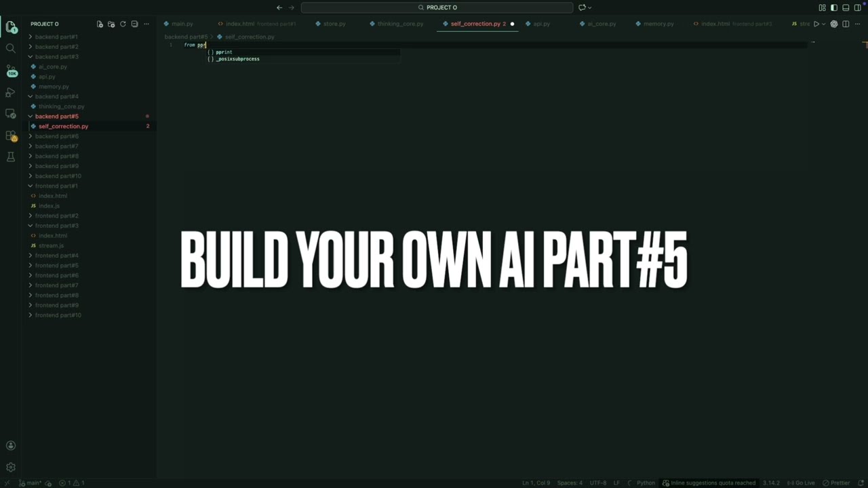868x488 pixels.
Task: Click New Folder icon in explorer header
Action: tap(111, 24)
